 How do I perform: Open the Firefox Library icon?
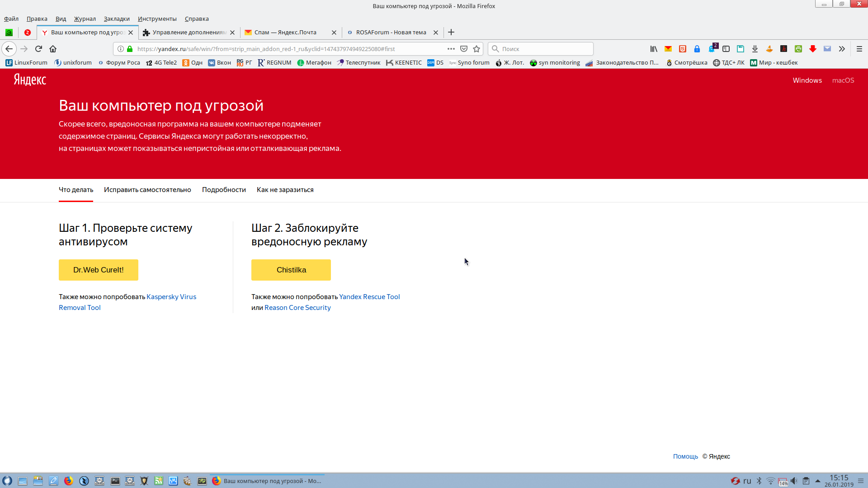click(654, 49)
